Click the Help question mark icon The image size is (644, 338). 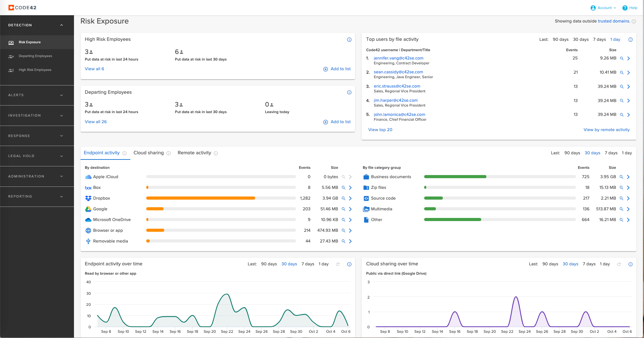pos(625,8)
